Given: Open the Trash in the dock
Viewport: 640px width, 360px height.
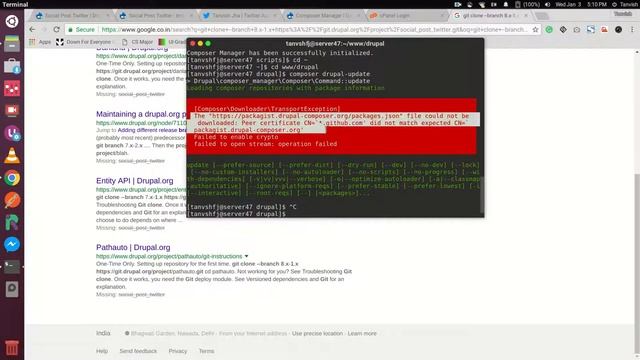Looking at the screenshot, I should pos(12,348).
